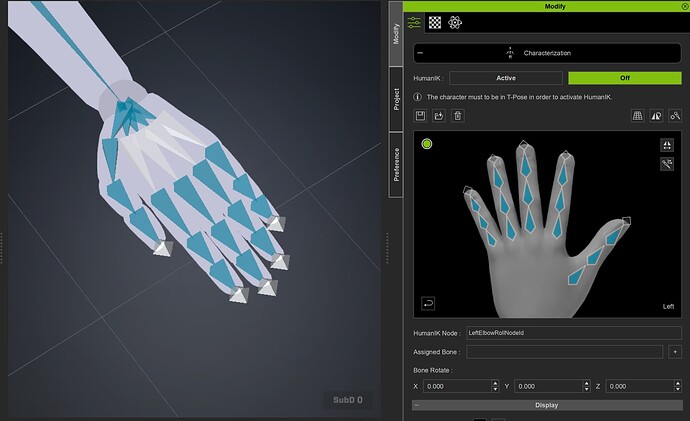Image resolution: width=690 pixels, height=421 pixels.
Task: Click the mirror mapping icon above hand view
Action: (657, 116)
